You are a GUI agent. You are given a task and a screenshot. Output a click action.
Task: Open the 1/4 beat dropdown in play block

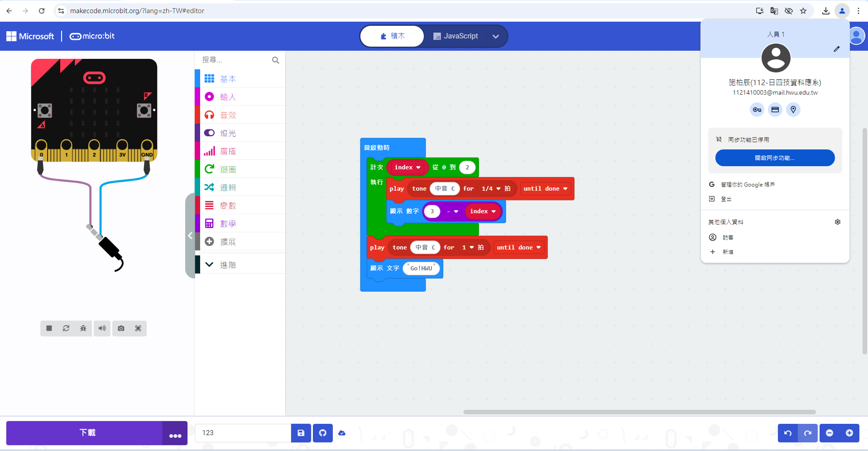pyautogui.click(x=491, y=189)
